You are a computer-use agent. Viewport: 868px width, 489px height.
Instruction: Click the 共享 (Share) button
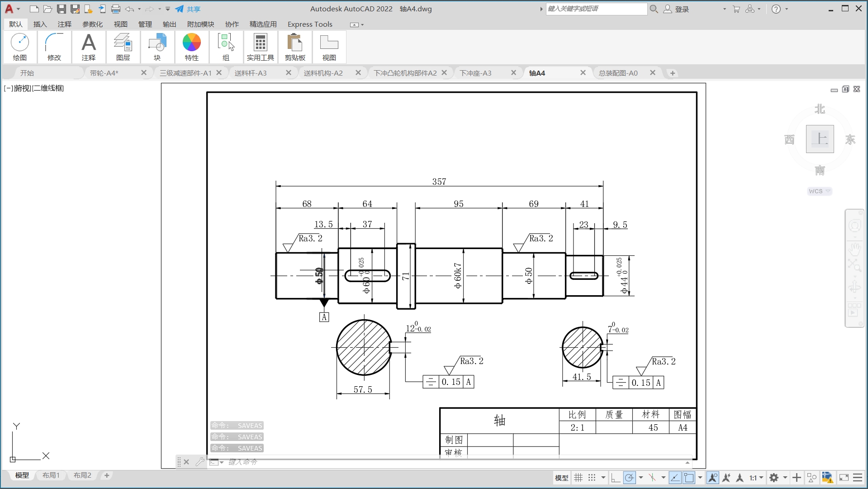click(x=188, y=9)
